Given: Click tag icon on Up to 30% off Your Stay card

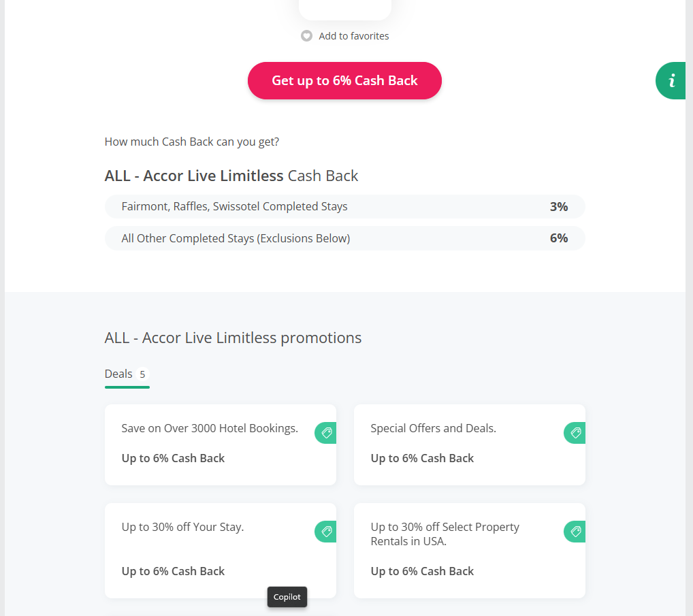Looking at the screenshot, I should [x=326, y=532].
